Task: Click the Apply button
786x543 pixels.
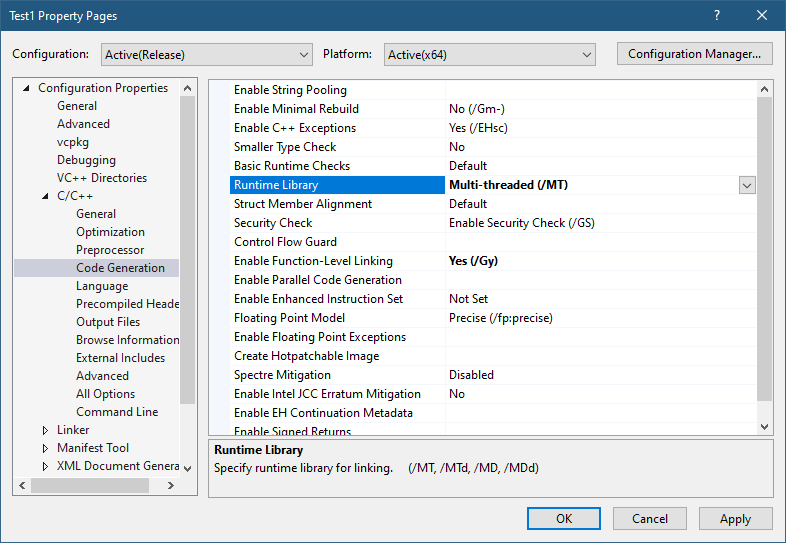Action: pyautogui.click(x=735, y=518)
